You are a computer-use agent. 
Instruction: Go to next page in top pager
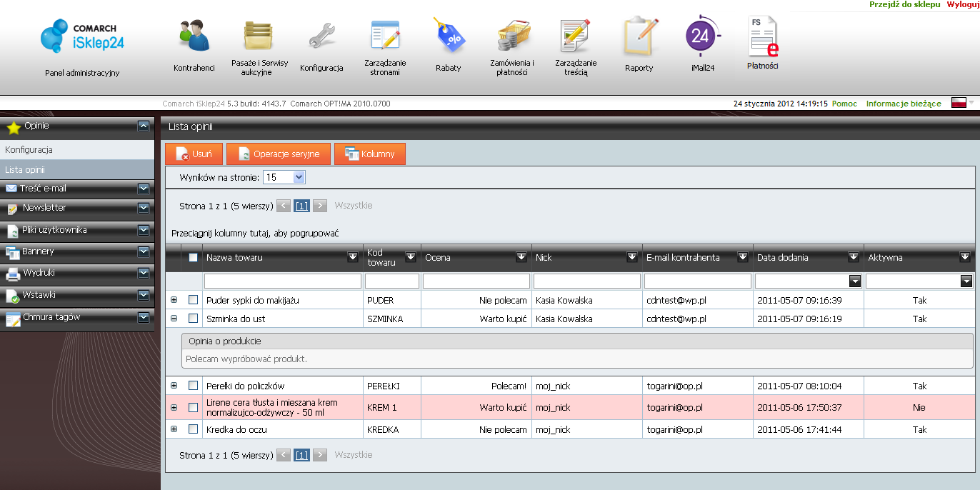320,206
